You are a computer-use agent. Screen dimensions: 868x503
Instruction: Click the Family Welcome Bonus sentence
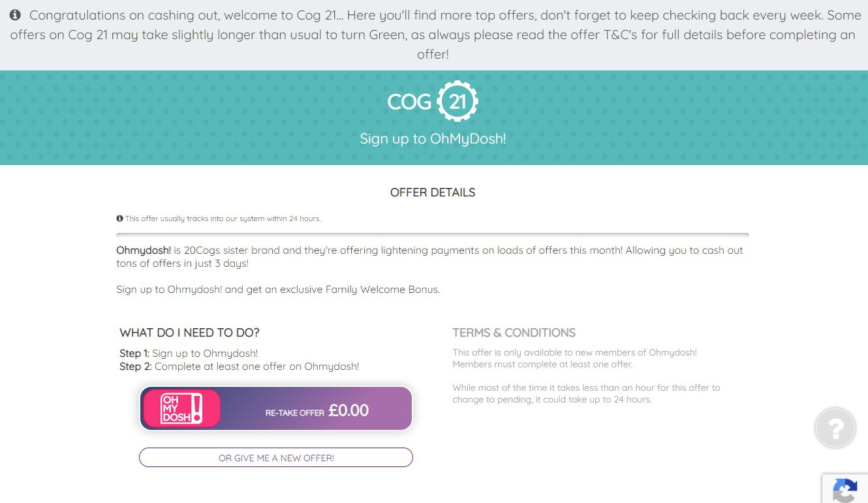click(x=278, y=290)
